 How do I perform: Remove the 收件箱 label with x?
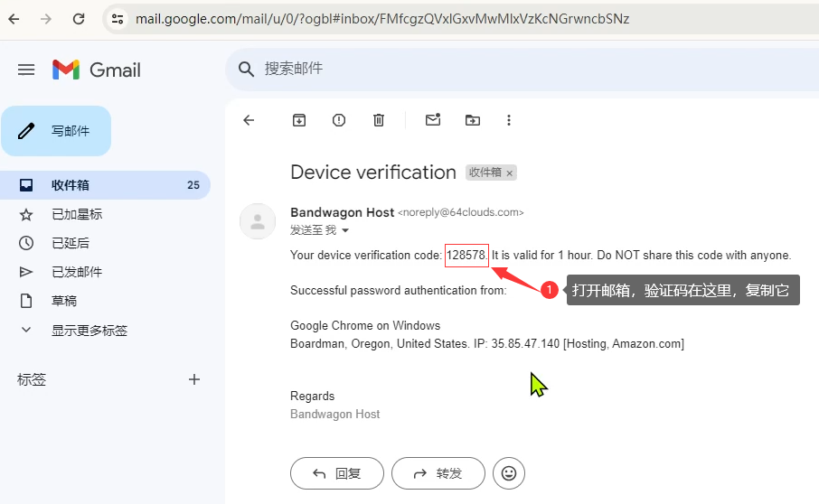[510, 173]
